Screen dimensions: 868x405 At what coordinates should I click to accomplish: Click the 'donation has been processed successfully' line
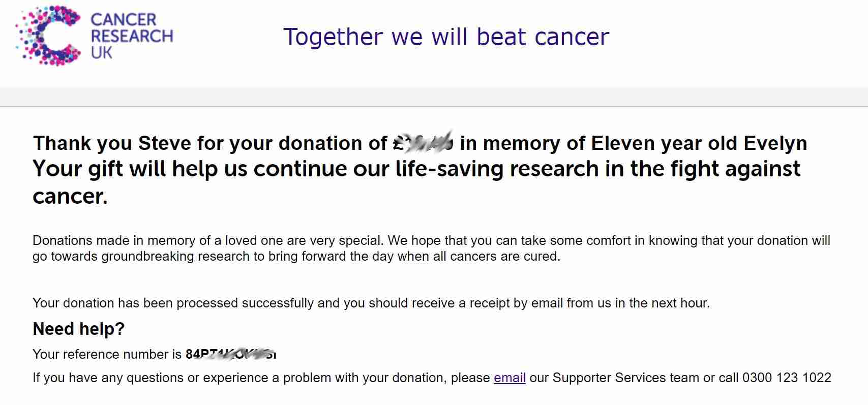[371, 303]
